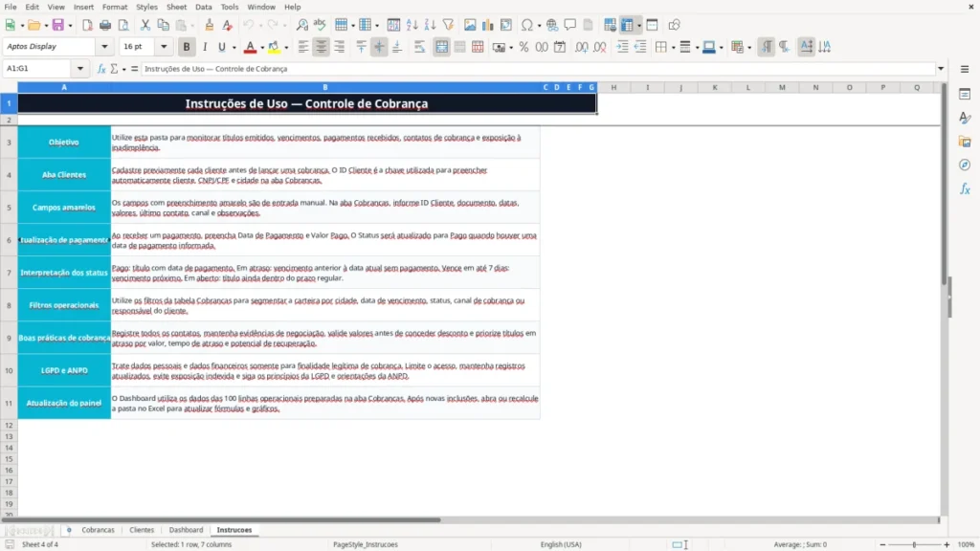Click Align Top icon
This screenshot has height=551, width=980.
coord(361,47)
